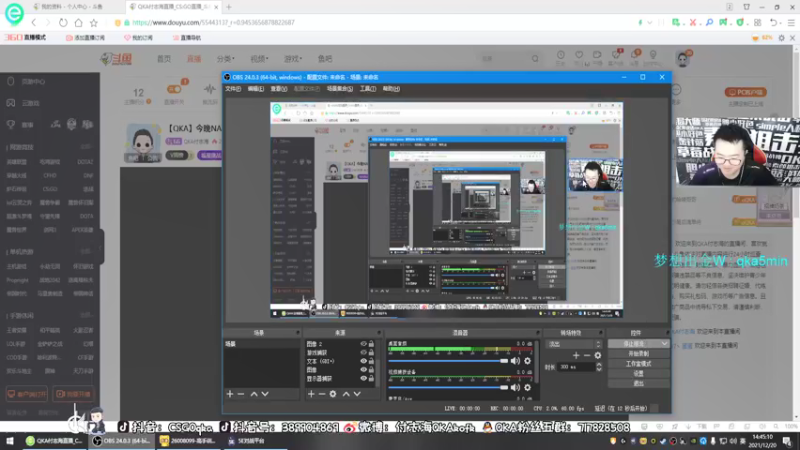Open the scene transition type dropdown
Screen dimensions: 800x450
[x=573, y=344]
